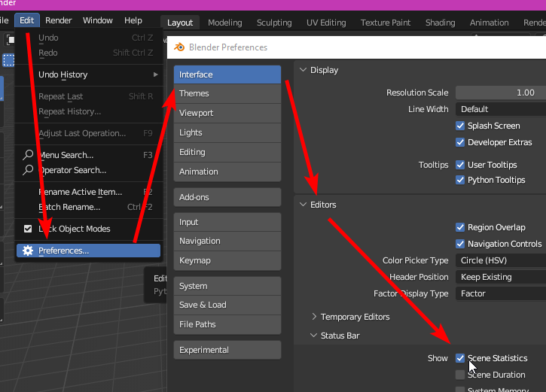
Task: Switch to UV Editing workspace tab
Action: point(326,23)
